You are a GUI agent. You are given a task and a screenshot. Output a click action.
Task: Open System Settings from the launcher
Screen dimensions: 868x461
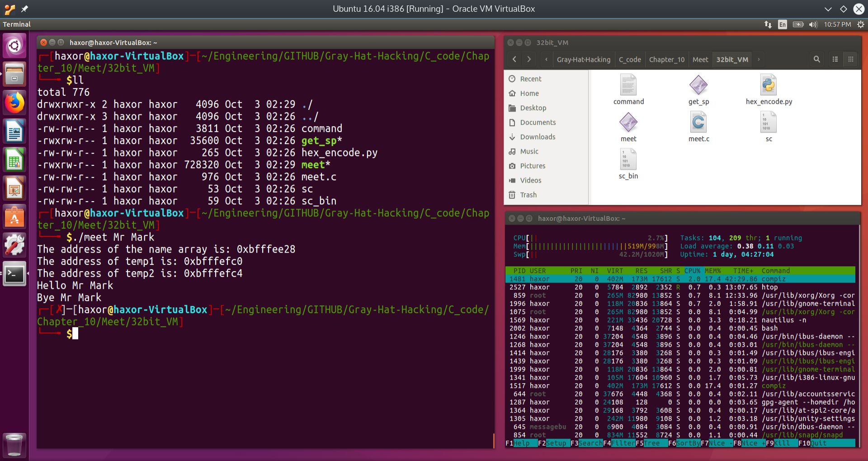[14, 245]
